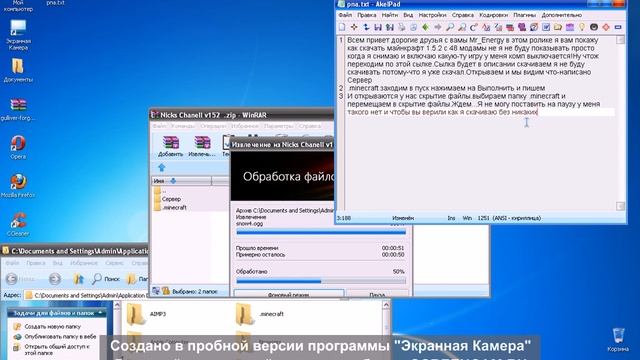Click the green diamond icon in AkelPad toolbar
This screenshot has width=640, height=360.
coord(426,27)
